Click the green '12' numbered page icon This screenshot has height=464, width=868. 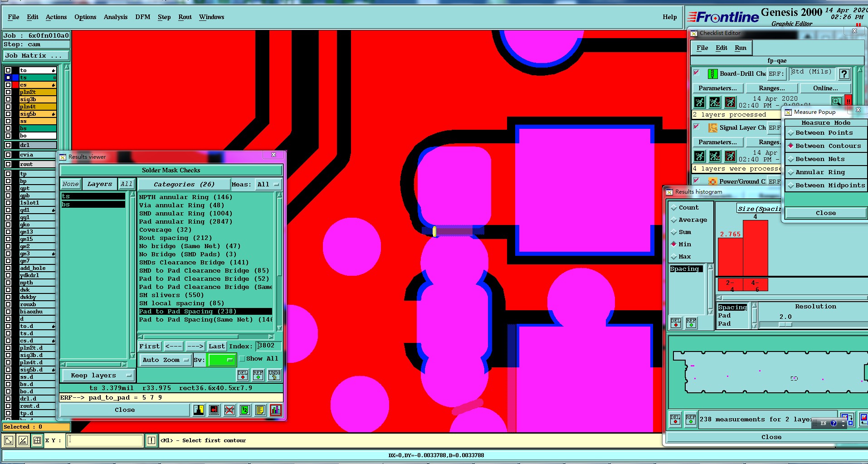(x=245, y=410)
